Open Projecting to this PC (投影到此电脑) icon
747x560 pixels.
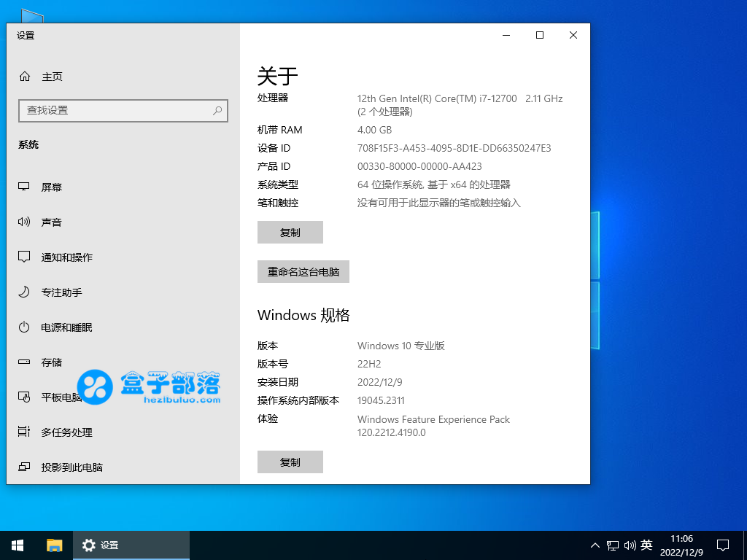(x=24, y=467)
